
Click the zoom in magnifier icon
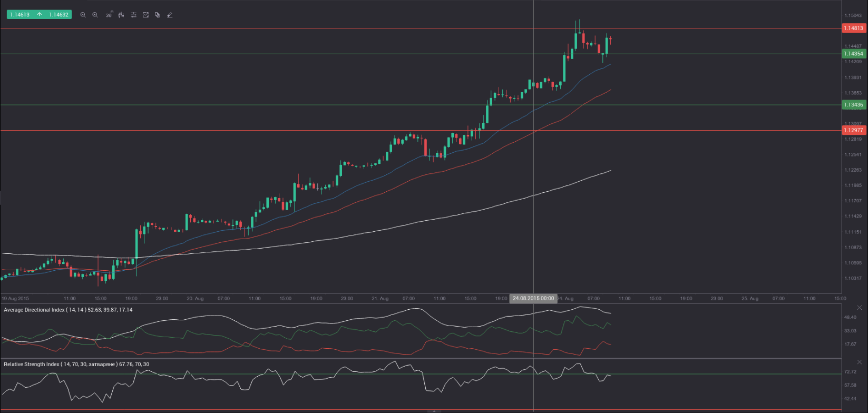click(95, 15)
